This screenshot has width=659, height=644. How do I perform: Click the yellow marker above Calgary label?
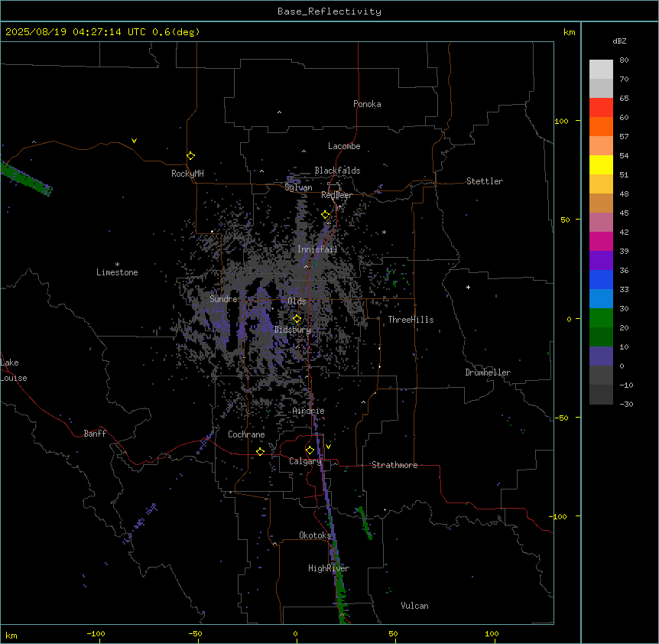[x=310, y=450]
